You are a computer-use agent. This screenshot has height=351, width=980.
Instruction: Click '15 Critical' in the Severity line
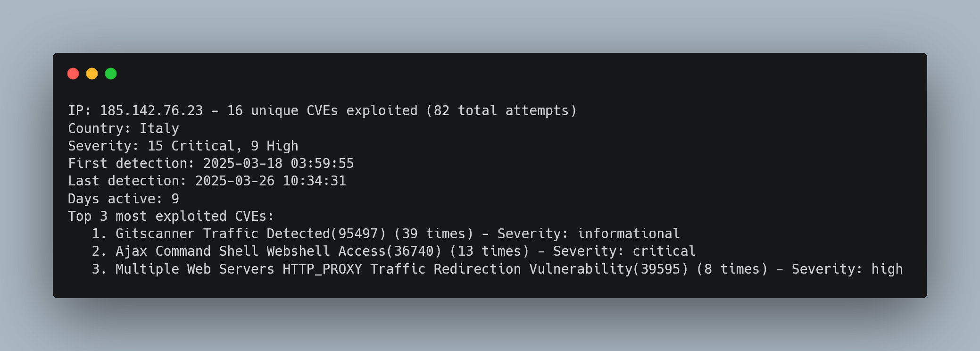(x=191, y=146)
